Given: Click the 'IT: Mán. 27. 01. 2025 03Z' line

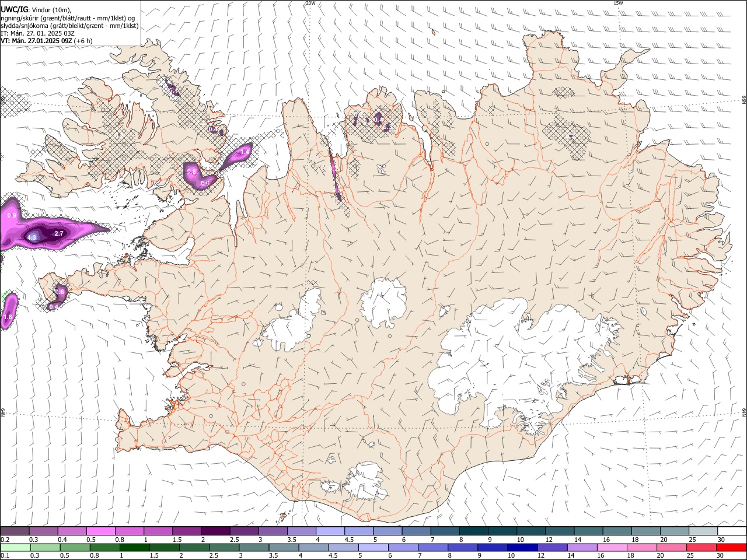Looking at the screenshot, I should point(38,34).
